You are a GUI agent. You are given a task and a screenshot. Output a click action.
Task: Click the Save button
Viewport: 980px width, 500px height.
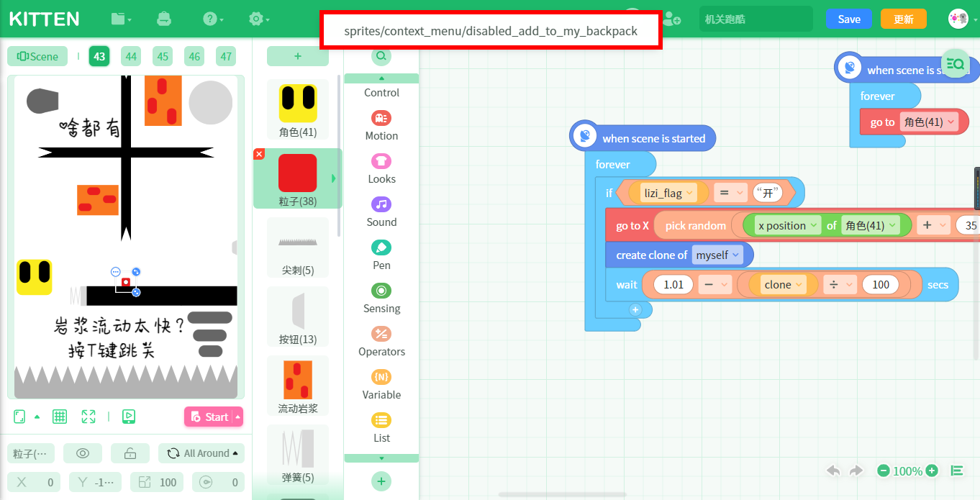coord(849,19)
